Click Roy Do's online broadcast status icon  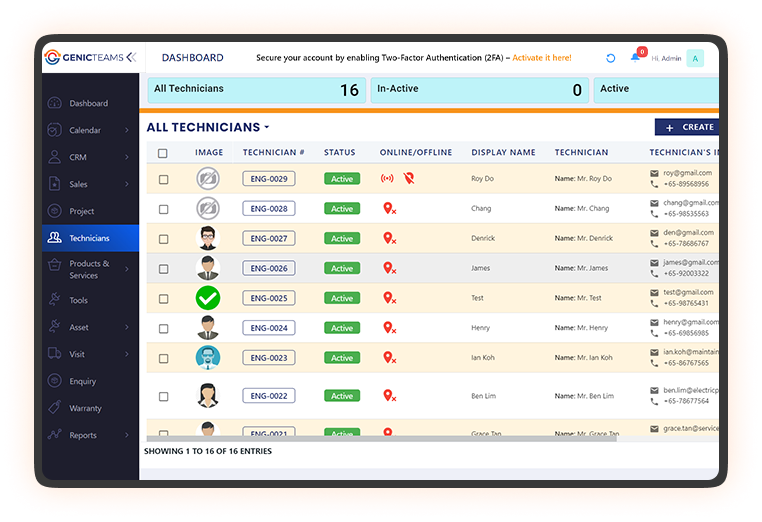click(x=387, y=179)
